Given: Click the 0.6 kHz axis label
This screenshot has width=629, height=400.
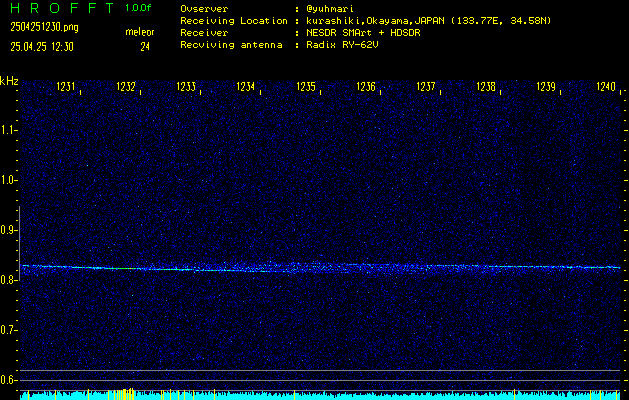Looking at the screenshot, I should point(7,380).
